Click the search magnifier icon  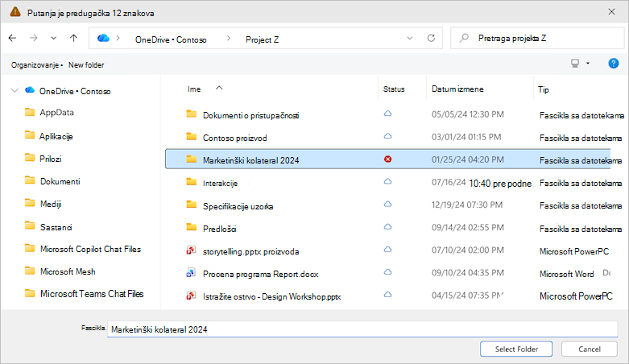(464, 38)
